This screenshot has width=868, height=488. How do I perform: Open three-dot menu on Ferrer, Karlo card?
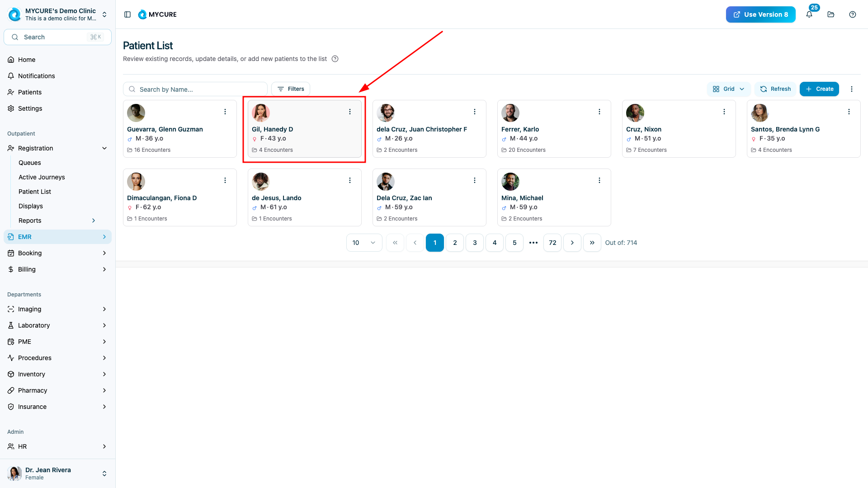click(x=599, y=112)
